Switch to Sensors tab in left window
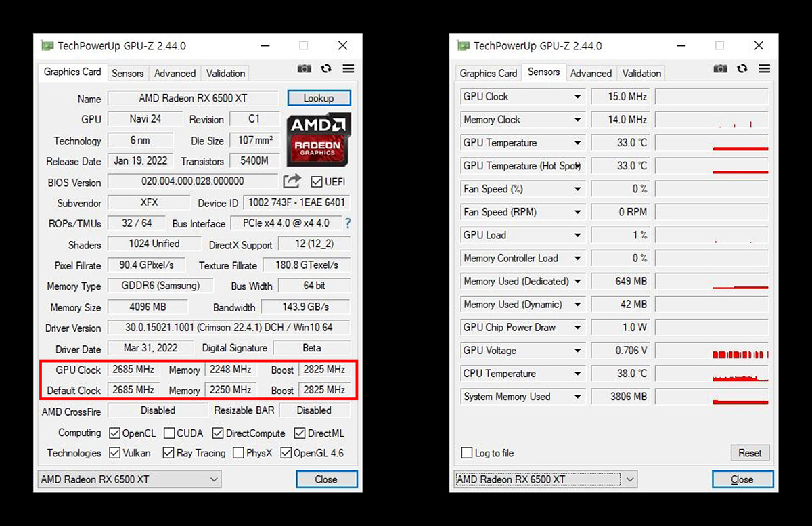812x526 pixels. point(128,73)
